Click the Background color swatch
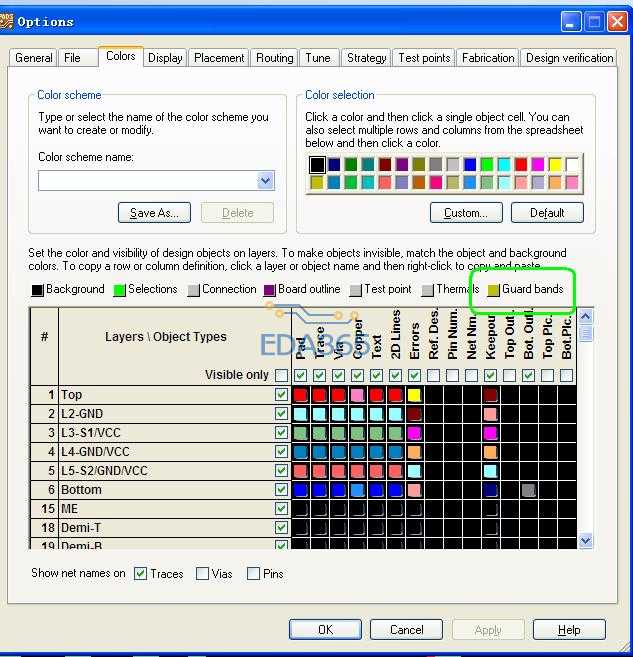 tap(37, 290)
